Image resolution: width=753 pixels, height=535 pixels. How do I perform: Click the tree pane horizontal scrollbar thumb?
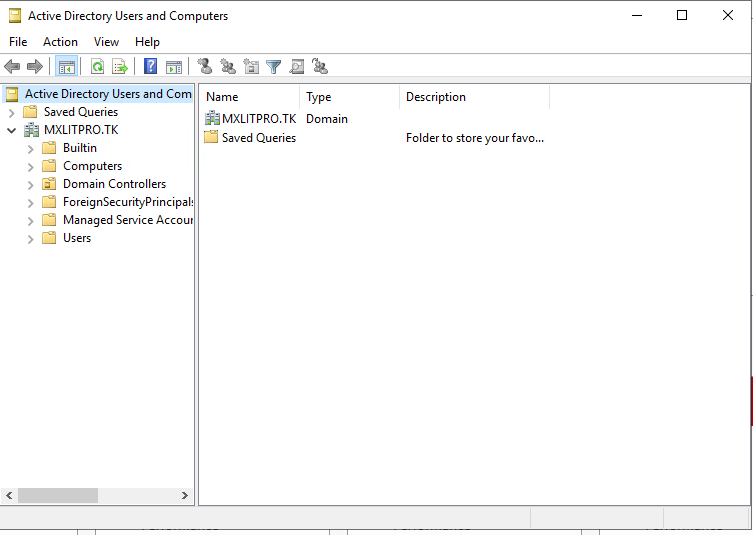pyautogui.click(x=58, y=495)
